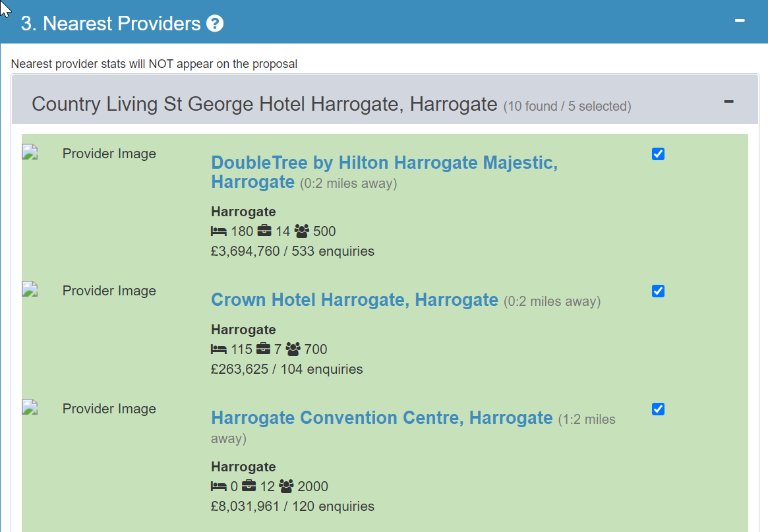Open the Harrogate Convention Centre link
This screenshot has width=768, height=532.
click(382, 417)
